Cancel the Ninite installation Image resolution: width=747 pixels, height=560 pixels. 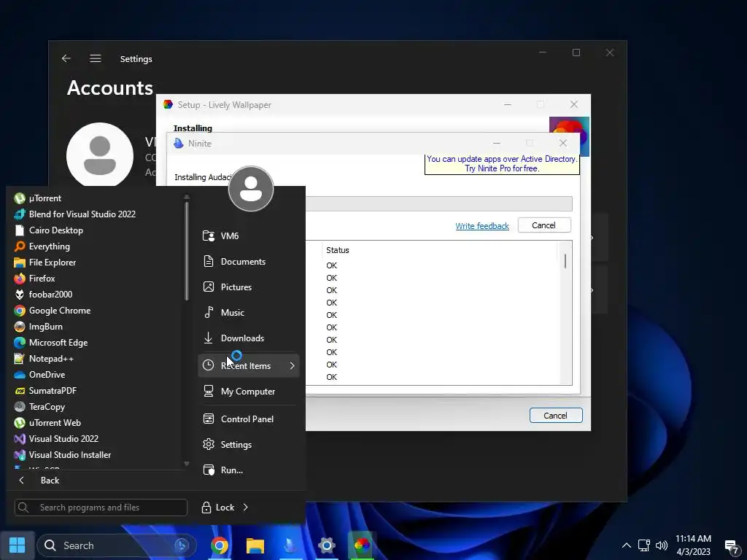544,225
